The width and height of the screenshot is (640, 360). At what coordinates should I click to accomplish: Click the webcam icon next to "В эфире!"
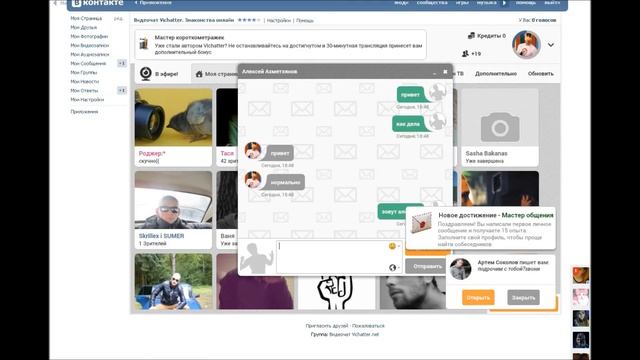(x=146, y=73)
